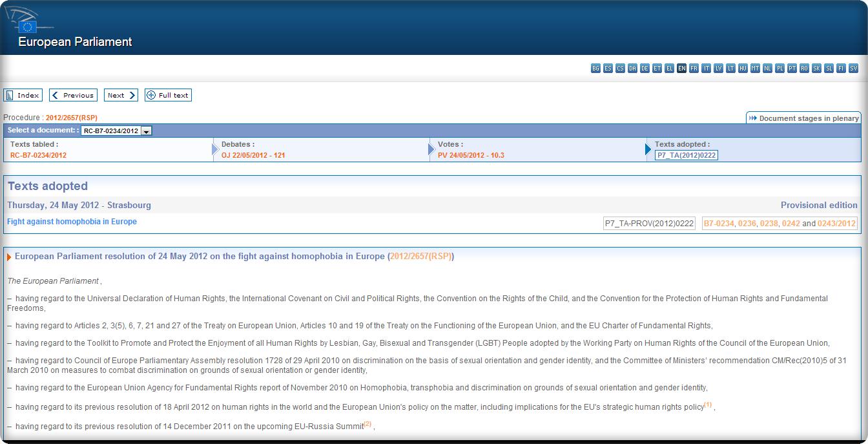Screen dimensions: 868x444
Task: Open Votes PV 24/05/2012 - 10.3 link
Action: click(471, 155)
